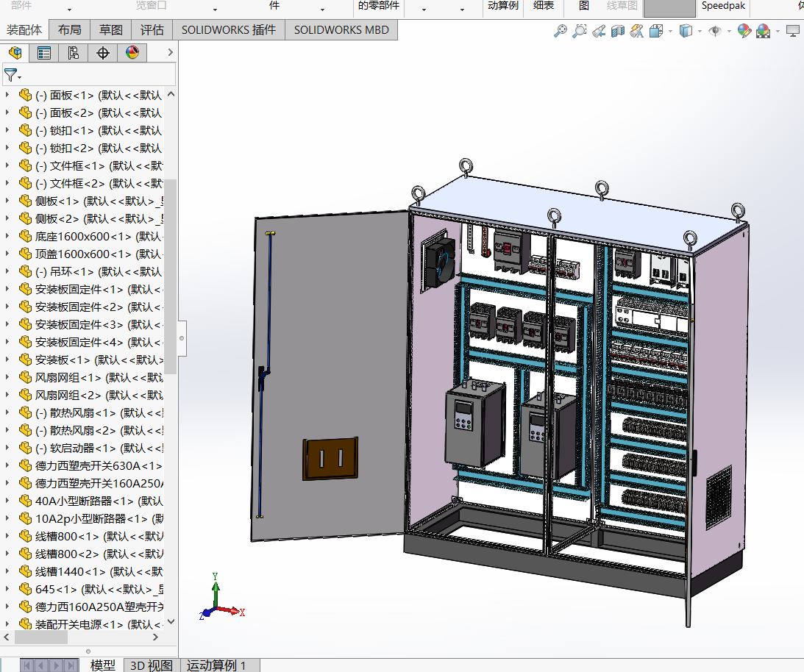Click the Previous View icon

tap(599, 31)
